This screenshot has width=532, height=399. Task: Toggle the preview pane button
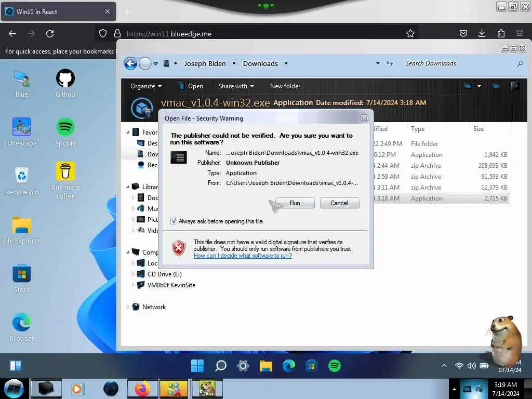(x=496, y=86)
